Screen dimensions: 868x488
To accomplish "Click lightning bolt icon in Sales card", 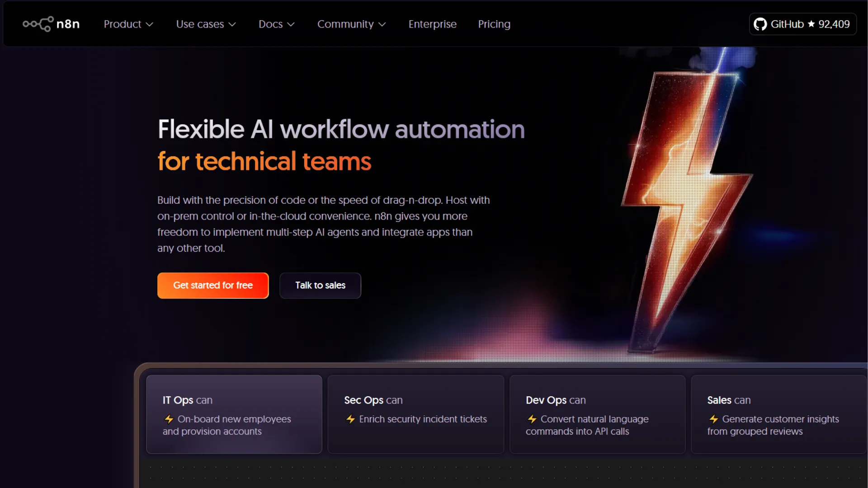I will 713,419.
